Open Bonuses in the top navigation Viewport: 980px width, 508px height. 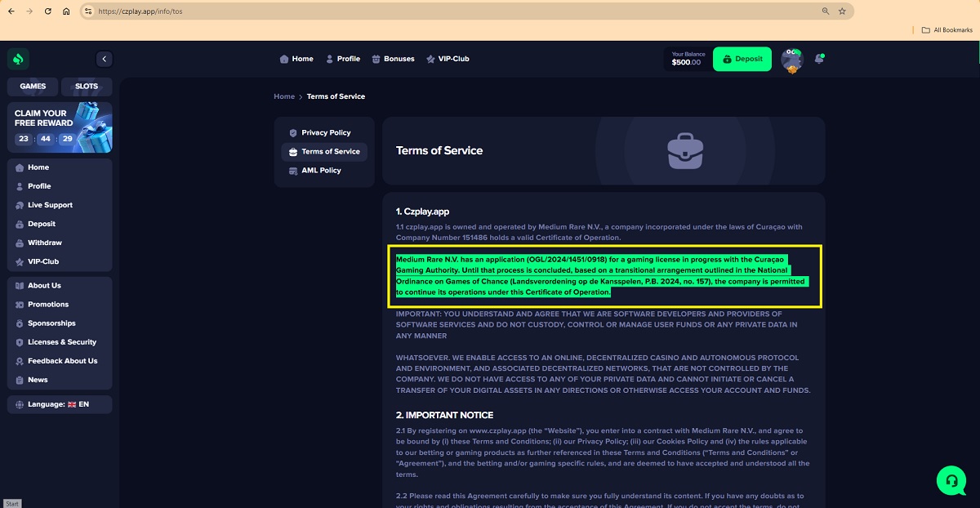click(x=393, y=59)
